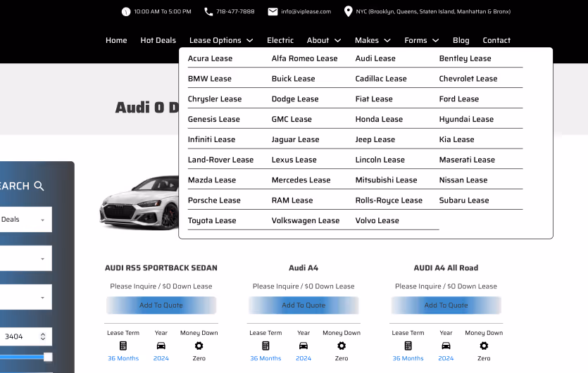Click gear icon under Audi A4 Money Down
Viewport: 588px width, 373px height.
coord(342,346)
